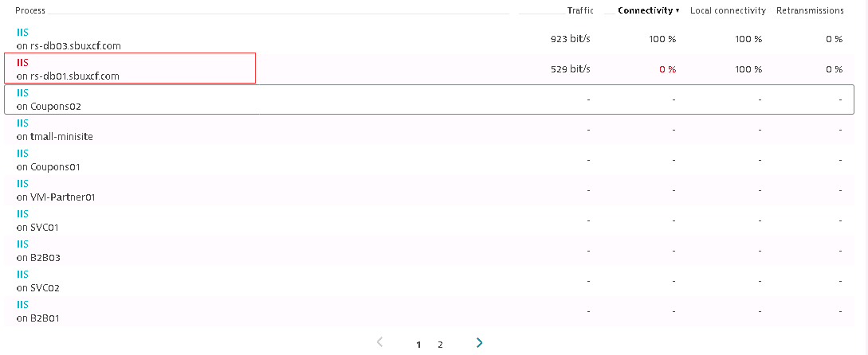This screenshot has height=355, width=868.
Task: Sort by Local connectivity column
Action: [x=728, y=10]
